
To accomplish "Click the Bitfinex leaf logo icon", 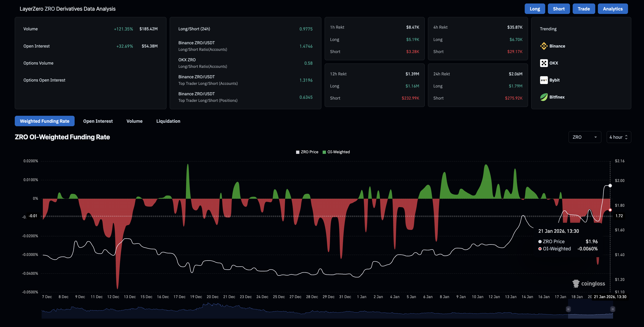I will 544,97.
